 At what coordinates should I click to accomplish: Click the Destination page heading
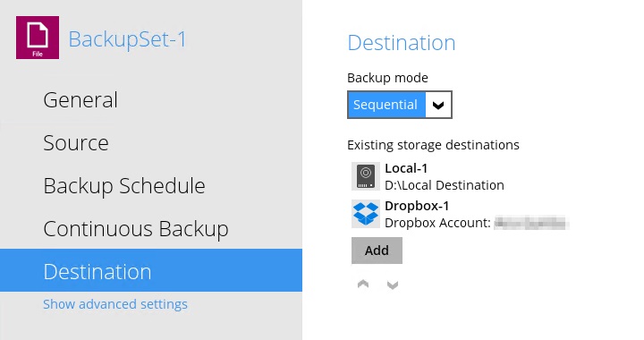[x=402, y=43]
